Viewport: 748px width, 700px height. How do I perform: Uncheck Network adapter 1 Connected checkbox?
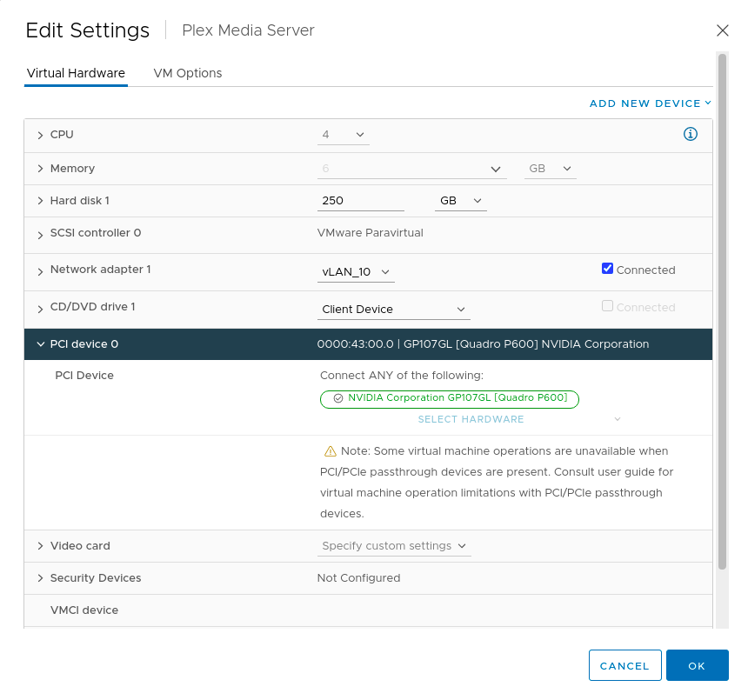click(608, 269)
